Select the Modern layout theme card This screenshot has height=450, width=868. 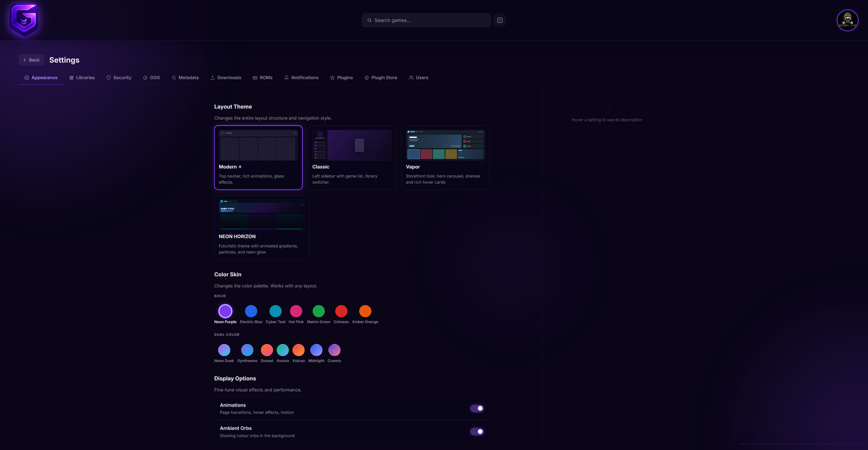258,157
